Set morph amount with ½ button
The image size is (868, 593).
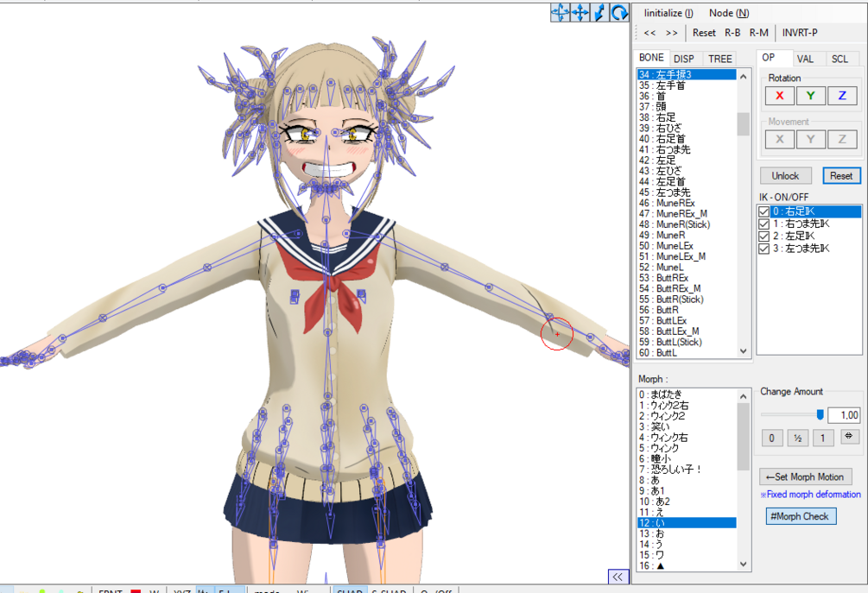[798, 438]
